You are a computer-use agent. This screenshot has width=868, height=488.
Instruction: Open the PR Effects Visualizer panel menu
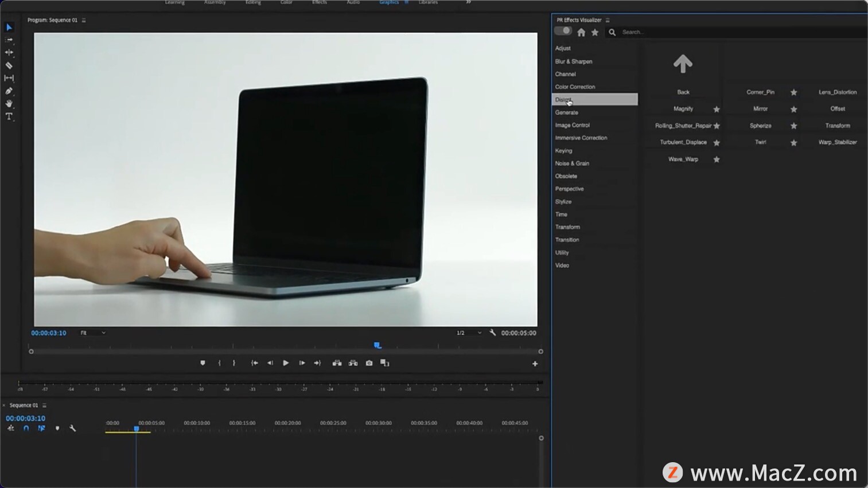pyautogui.click(x=608, y=20)
